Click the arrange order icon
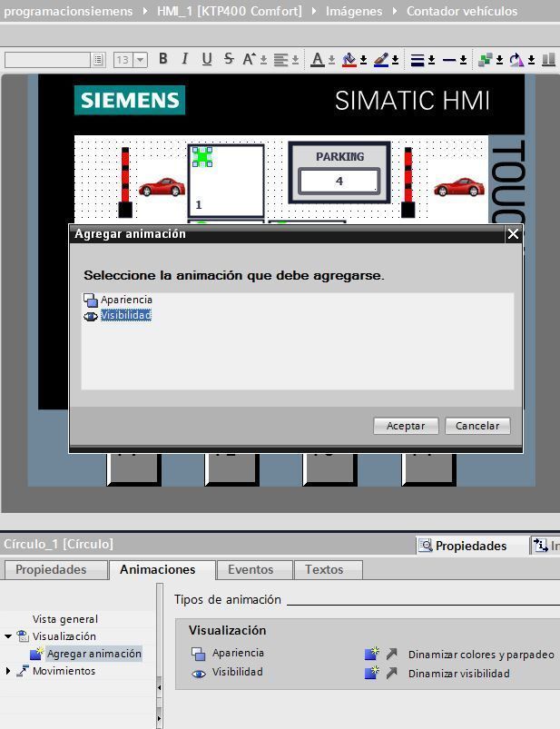 (x=486, y=60)
